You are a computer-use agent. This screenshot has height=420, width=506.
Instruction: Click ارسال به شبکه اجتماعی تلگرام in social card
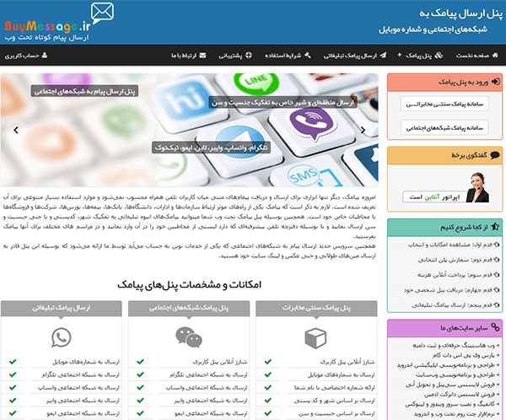[x=208, y=374]
